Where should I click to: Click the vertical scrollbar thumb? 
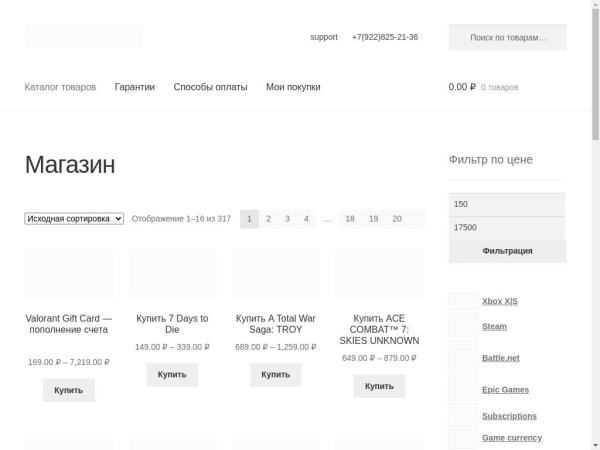(x=596, y=75)
